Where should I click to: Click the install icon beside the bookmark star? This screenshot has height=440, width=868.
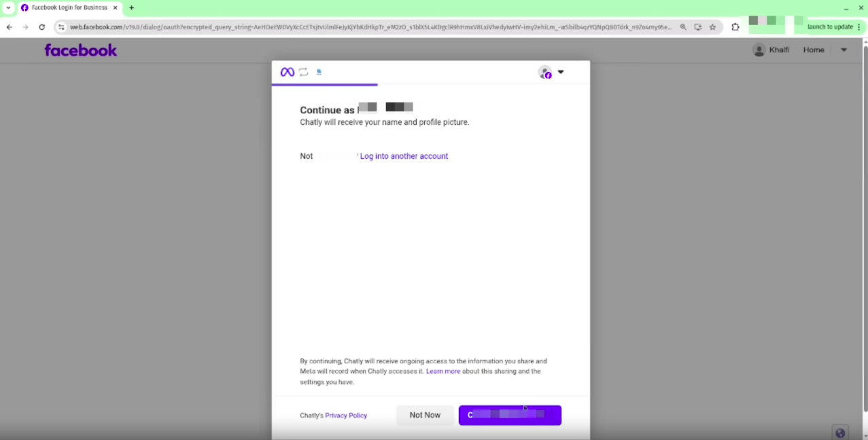click(x=698, y=27)
